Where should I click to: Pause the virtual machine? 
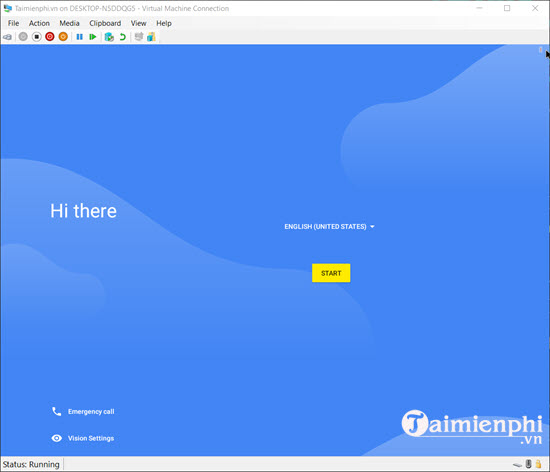coord(80,37)
